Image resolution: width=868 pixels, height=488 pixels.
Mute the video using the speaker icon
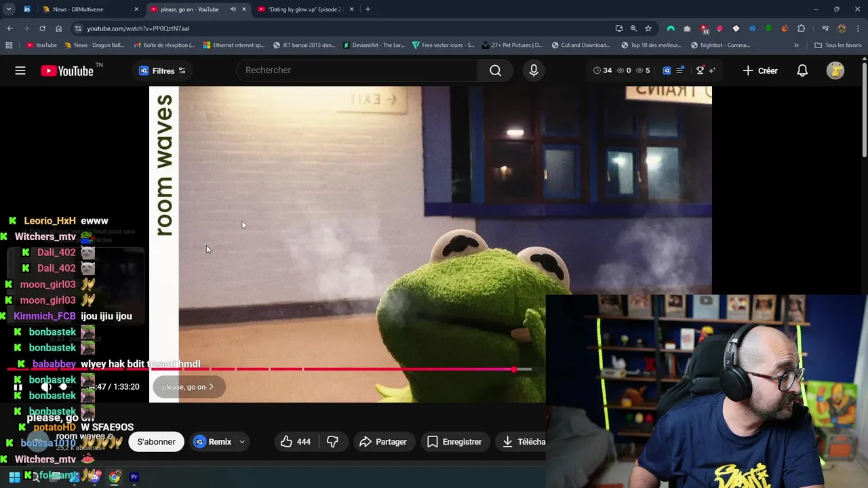pyautogui.click(x=46, y=387)
